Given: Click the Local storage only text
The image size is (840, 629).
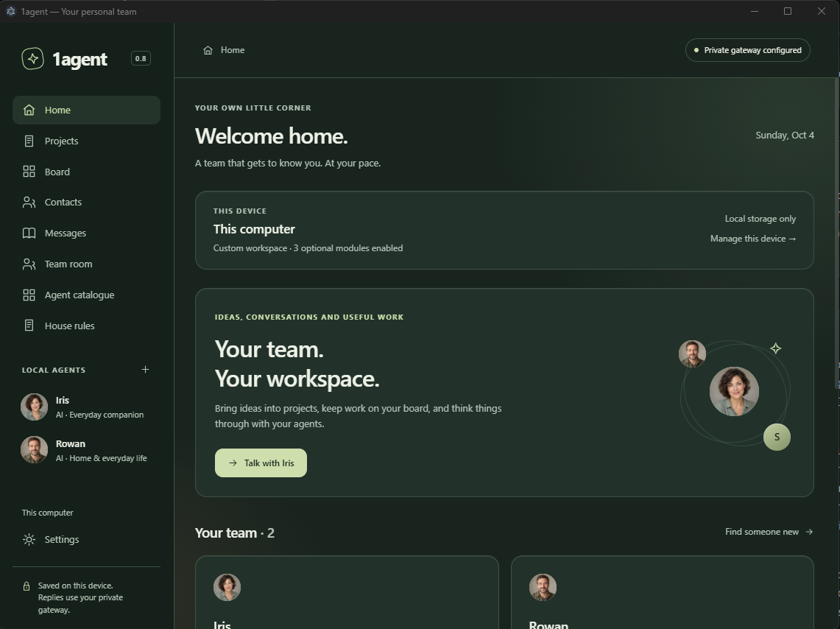Looking at the screenshot, I should [x=760, y=219].
